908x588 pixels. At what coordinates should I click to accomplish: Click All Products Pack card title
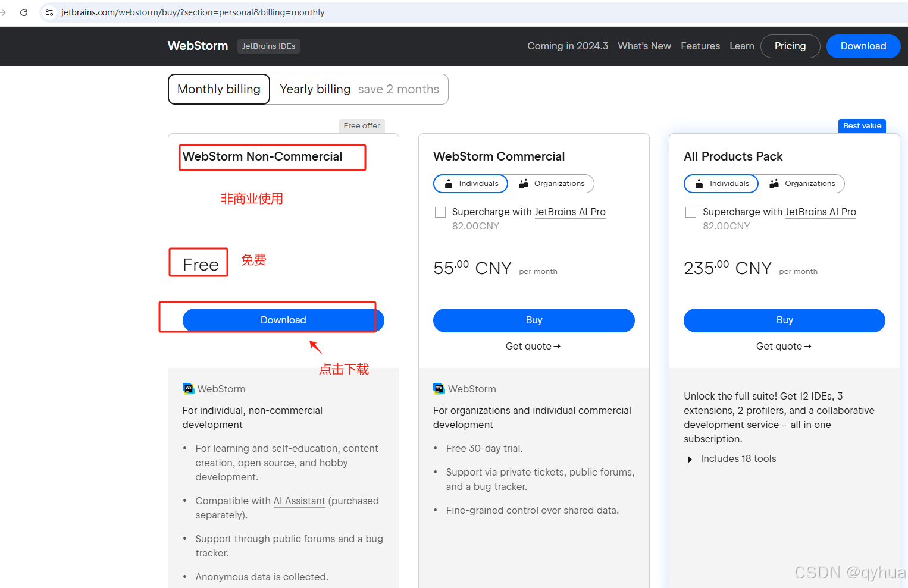tap(733, 156)
